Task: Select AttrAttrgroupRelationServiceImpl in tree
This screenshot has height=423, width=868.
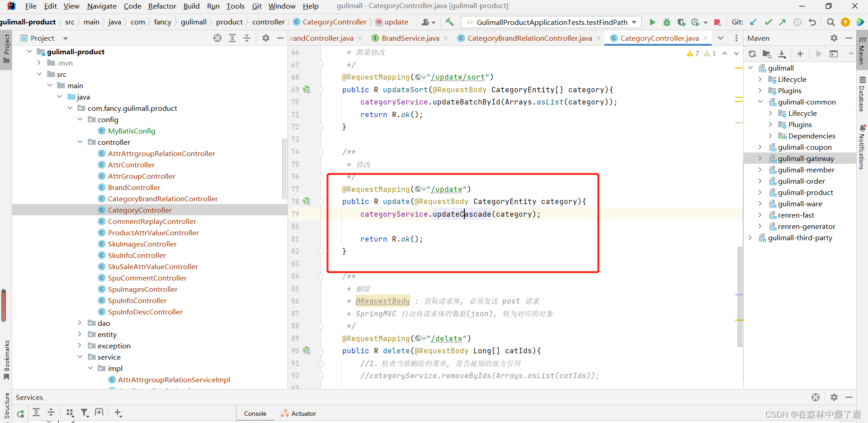Action: [174, 380]
